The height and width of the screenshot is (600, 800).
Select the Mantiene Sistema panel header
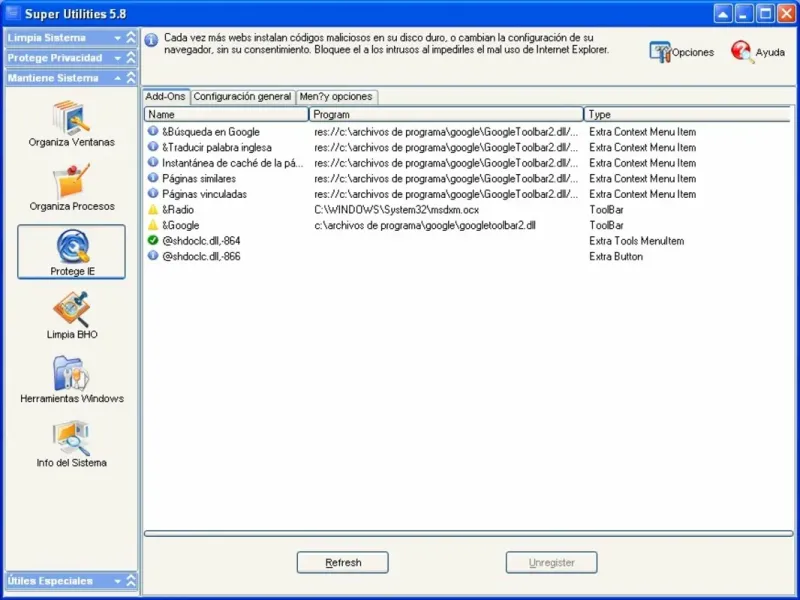click(x=71, y=78)
